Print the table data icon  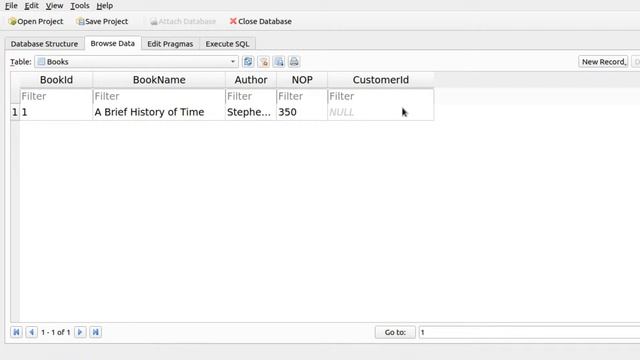(x=294, y=62)
